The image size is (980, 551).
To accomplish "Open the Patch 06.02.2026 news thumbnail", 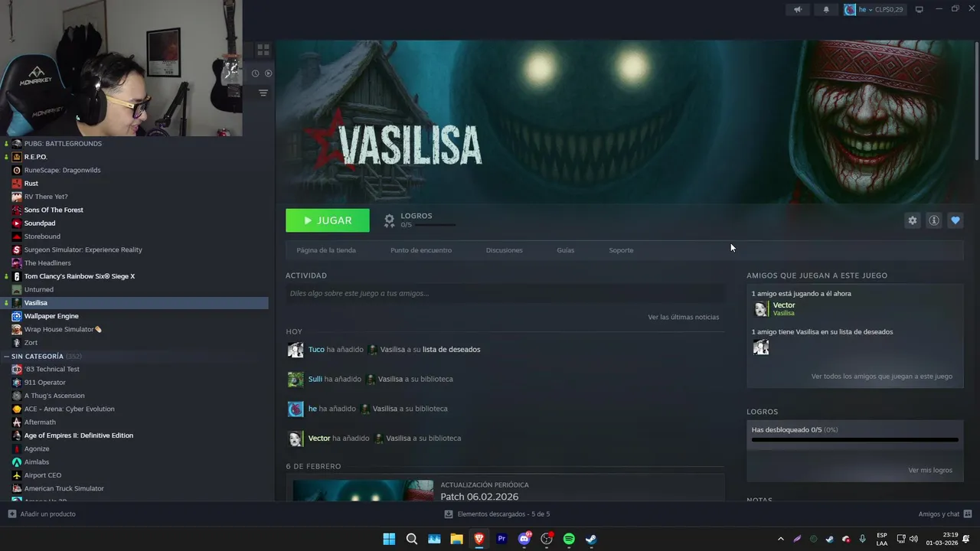I will coord(363,491).
